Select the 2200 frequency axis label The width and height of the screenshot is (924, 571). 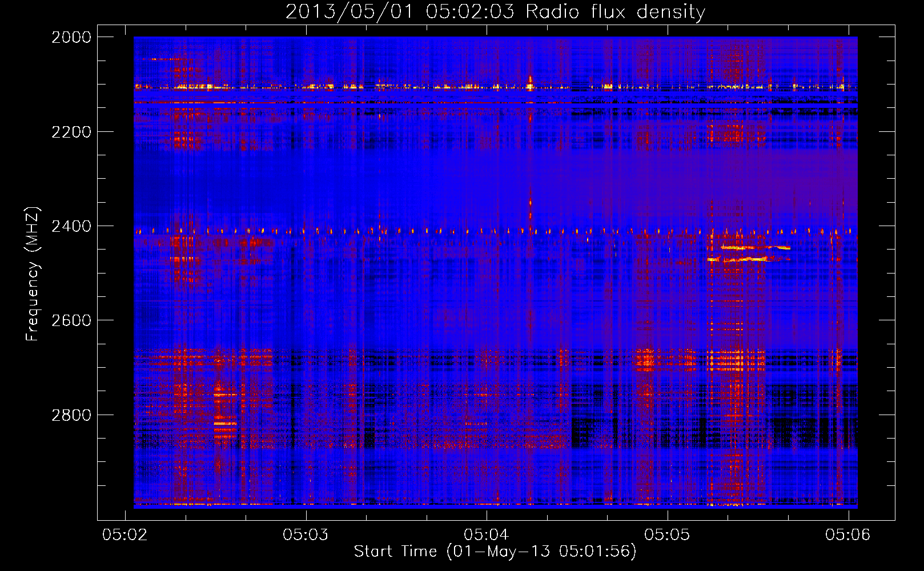click(71, 132)
